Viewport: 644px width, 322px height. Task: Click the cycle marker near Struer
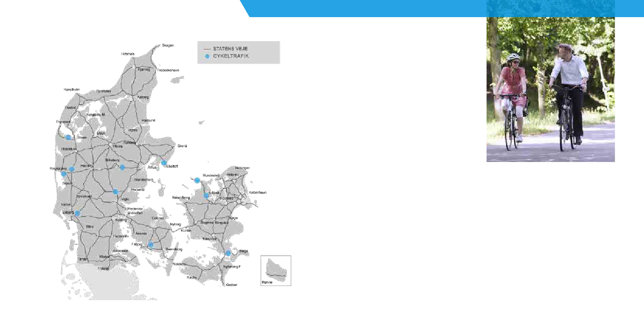click(68, 137)
